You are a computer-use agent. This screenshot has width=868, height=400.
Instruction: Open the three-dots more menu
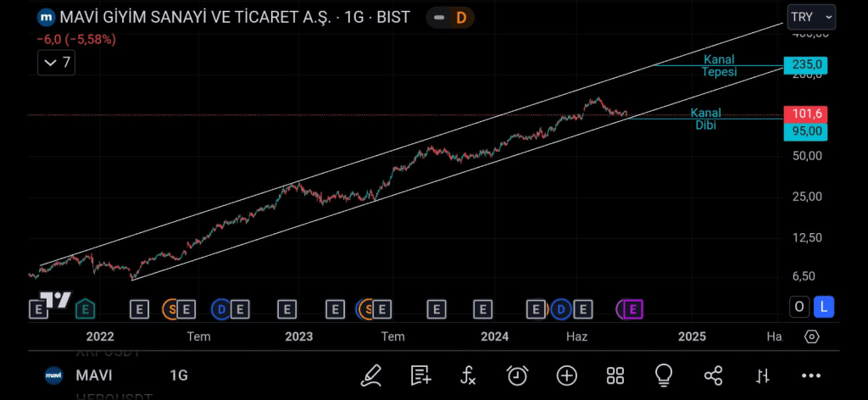pos(811,376)
